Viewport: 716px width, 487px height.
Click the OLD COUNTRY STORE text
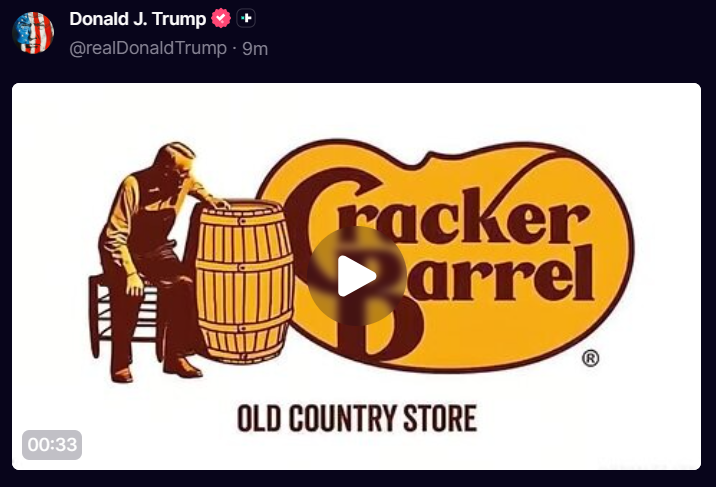pos(357,418)
